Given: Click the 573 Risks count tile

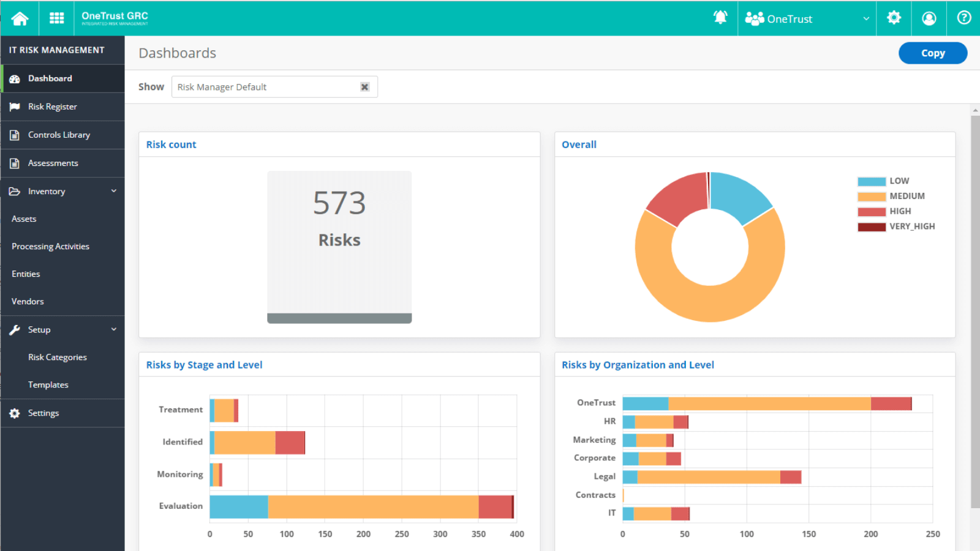Looking at the screenshot, I should click(x=339, y=247).
